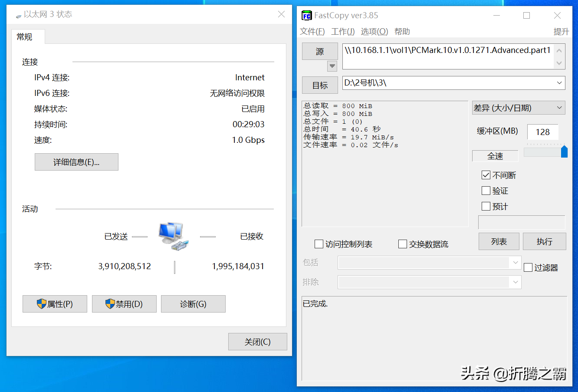Expand the 排除 exclude filter dropdown
Image resolution: width=578 pixels, height=392 pixels.
point(516,282)
